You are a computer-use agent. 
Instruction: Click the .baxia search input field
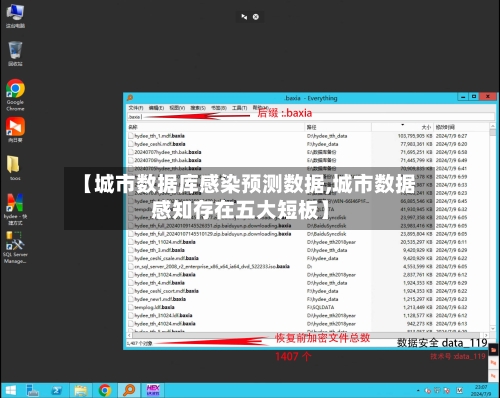tap(311, 117)
